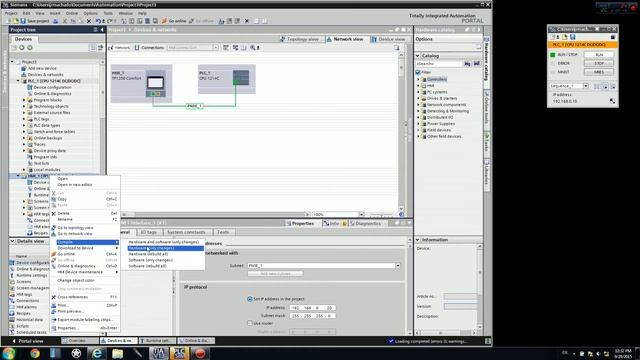Click the Go online toolbar button
640x360 pixels.
[174, 21]
